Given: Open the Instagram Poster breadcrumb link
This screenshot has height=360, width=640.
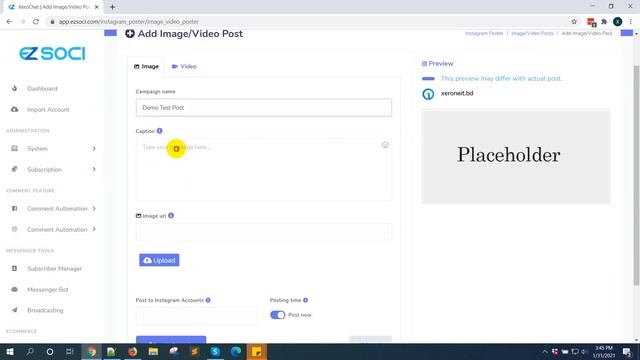Looking at the screenshot, I should pyautogui.click(x=484, y=33).
